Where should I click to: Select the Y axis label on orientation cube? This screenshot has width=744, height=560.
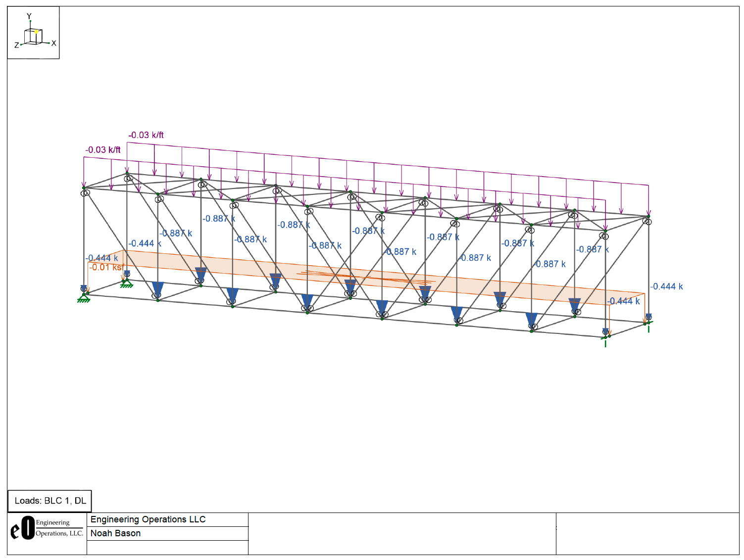(x=29, y=17)
